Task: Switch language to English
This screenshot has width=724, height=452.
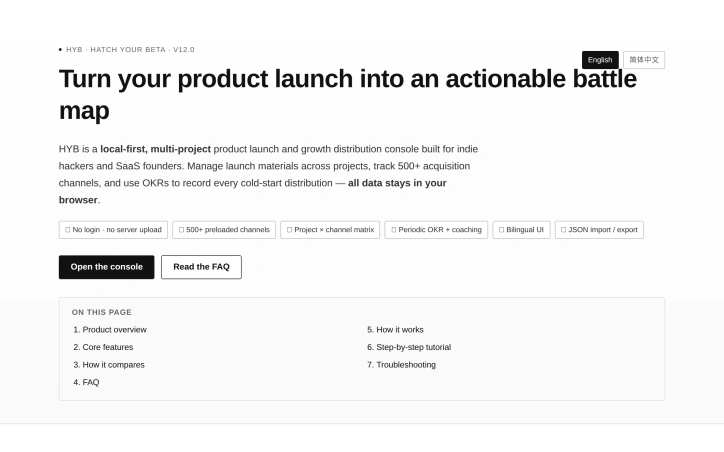Action: pos(600,60)
